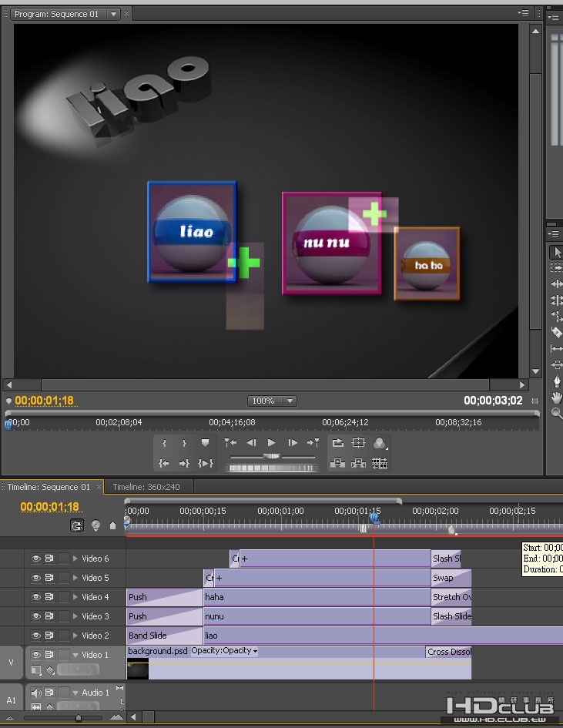Expand the Video 6 track

click(x=75, y=559)
